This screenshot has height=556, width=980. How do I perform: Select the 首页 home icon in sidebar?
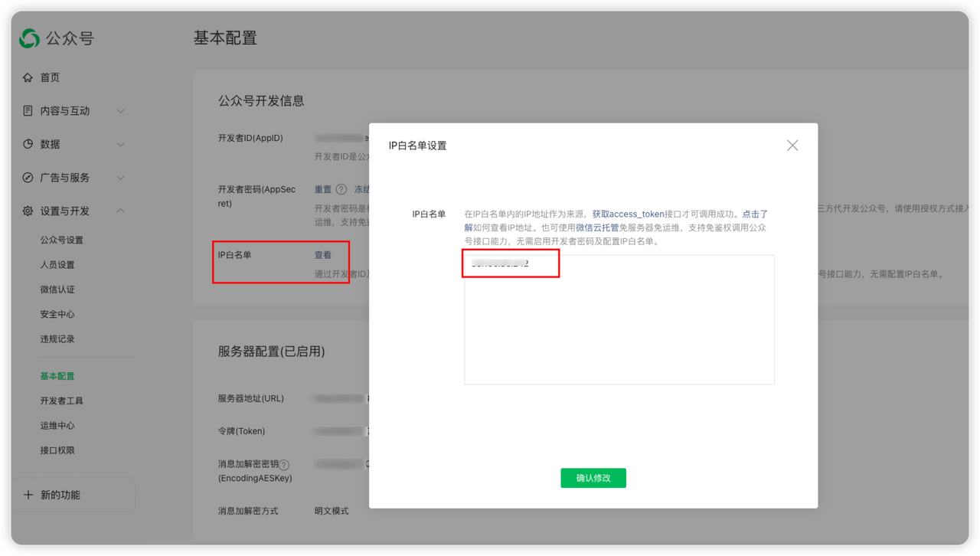(x=29, y=77)
